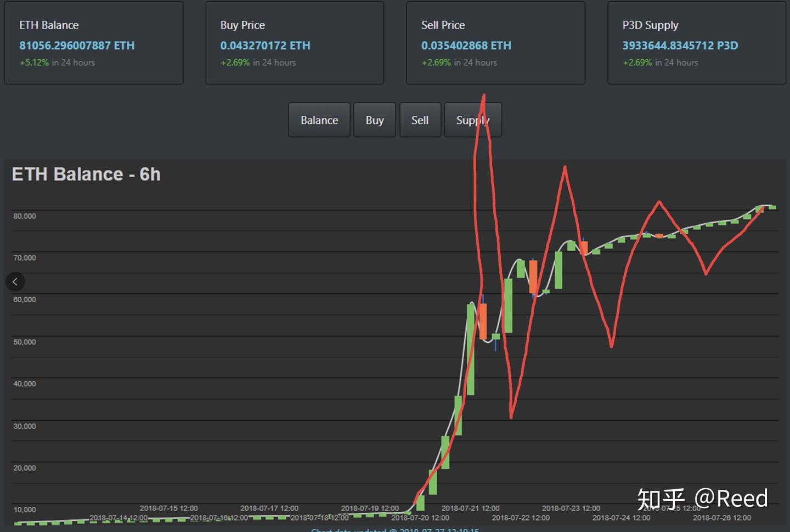Image resolution: width=790 pixels, height=532 pixels.
Task: Click the +5.12% in 24 hours change
Action: [57, 63]
